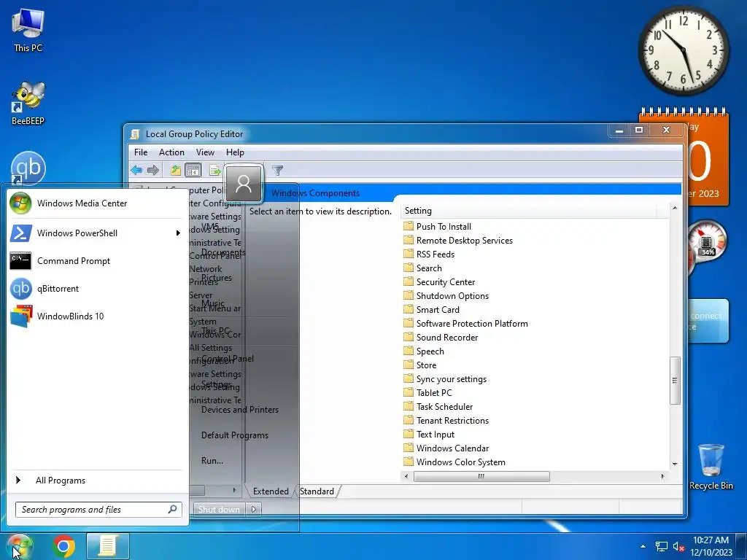The image size is (747, 560).
Task: Click the Sound Recorder folder icon
Action: coord(409,337)
